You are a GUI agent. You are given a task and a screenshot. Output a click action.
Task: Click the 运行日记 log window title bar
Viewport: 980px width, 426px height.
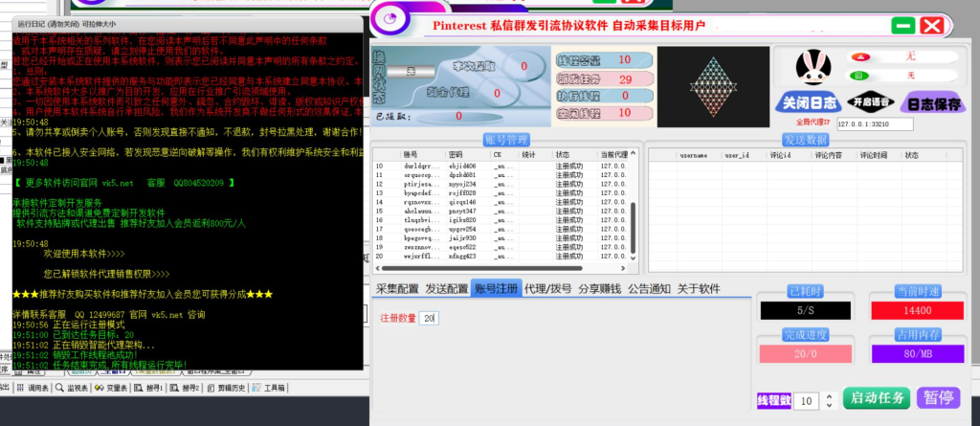pos(188,24)
